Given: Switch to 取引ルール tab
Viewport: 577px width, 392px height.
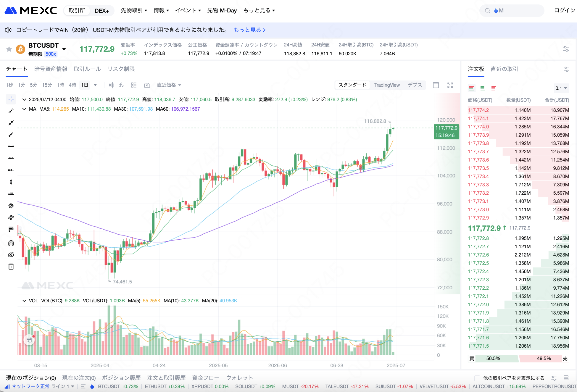Looking at the screenshot, I should coord(87,69).
